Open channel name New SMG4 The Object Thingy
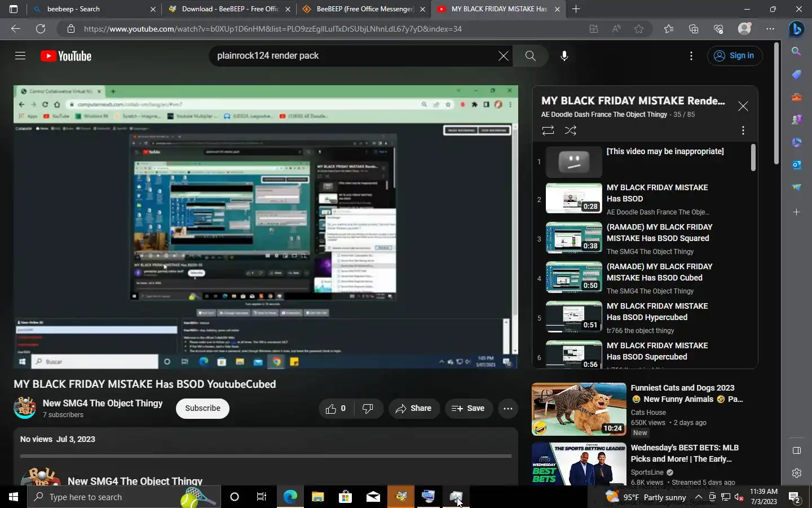 pos(103,403)
